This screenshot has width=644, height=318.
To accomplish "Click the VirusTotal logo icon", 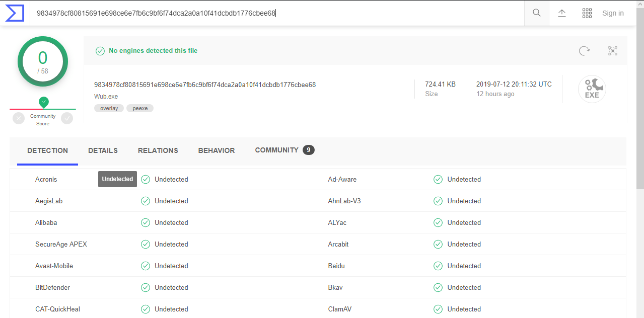I will 15,13.
